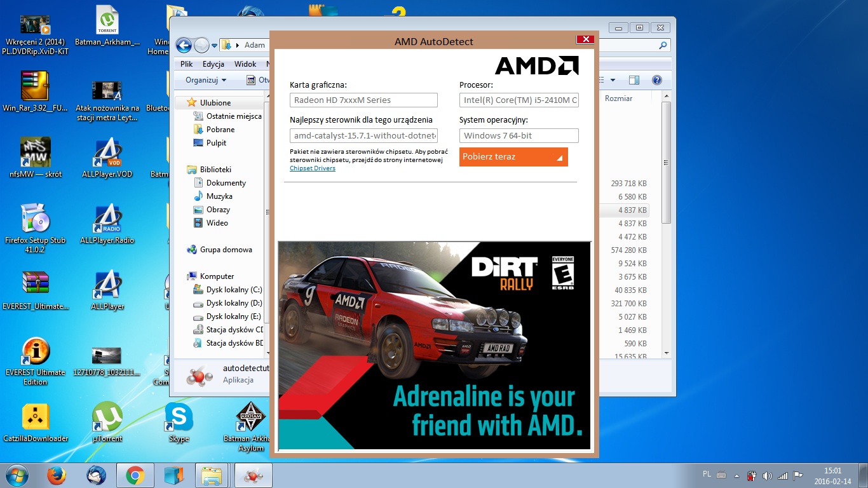Launch the EVEREST Ultimate Edition shortcut
Viewport: 868px width, 488px height.
tap(35, 351)
